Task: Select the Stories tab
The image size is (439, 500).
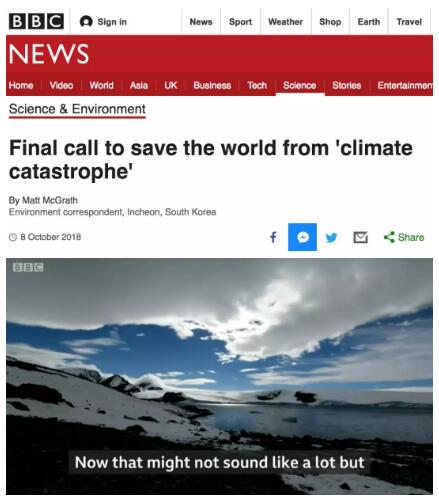Action: [347, 85]
